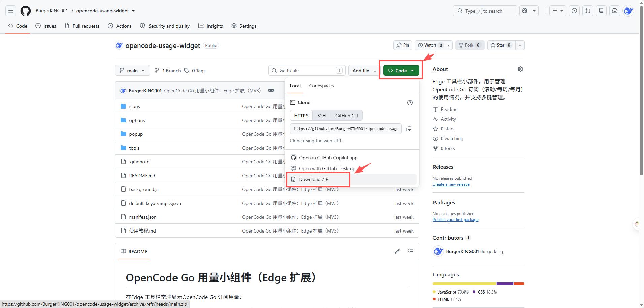This screenshot has height=308, width=644.
Task: Switch to the Actions tab
Action: [120, 26]
